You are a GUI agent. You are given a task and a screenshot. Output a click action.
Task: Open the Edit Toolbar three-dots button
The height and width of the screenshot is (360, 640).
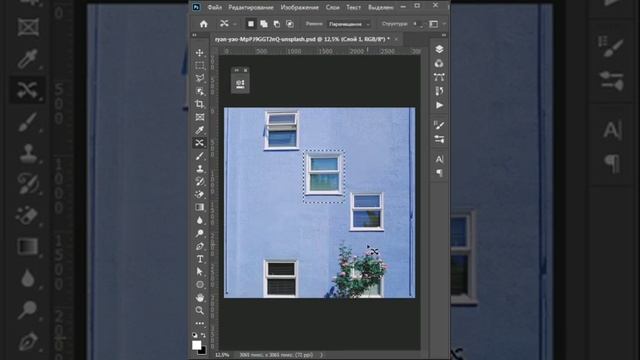200,323
